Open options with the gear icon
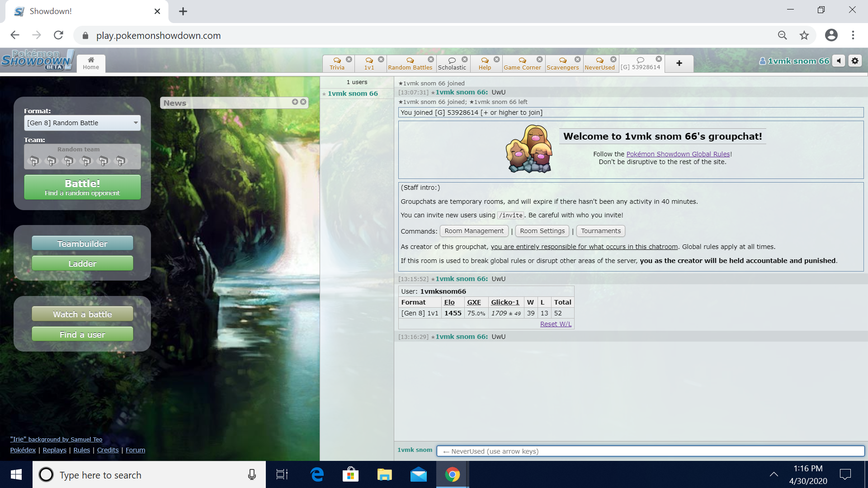The image size is (868, 488). 855,61
